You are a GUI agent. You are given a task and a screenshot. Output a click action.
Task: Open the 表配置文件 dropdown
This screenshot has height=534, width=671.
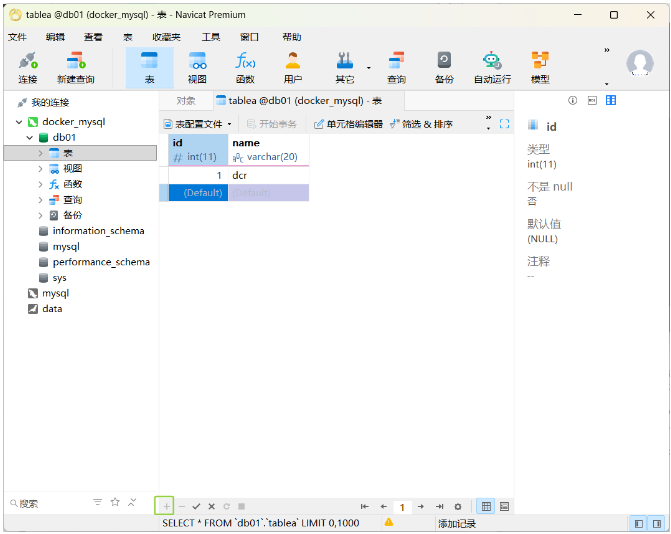click(x=198, y=124)
